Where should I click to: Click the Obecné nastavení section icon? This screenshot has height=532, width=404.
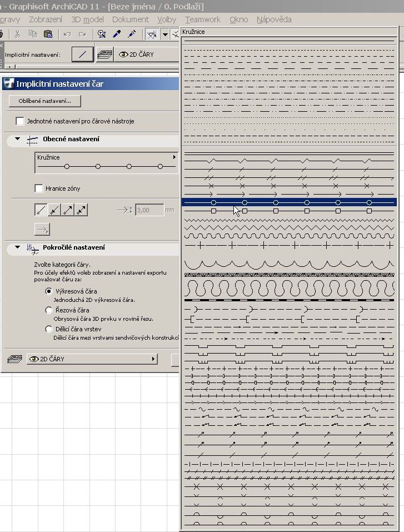click(x=32, y=140)
